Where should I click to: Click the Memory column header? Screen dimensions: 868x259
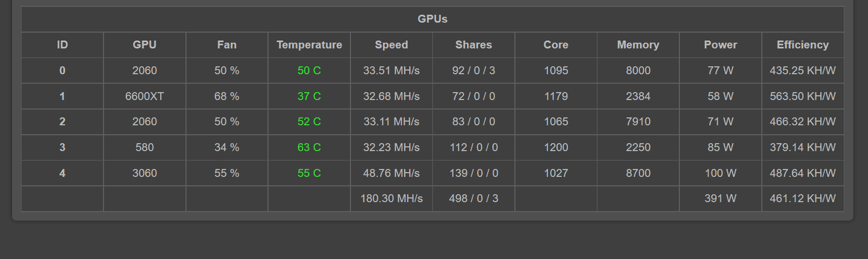pos(638,45)
